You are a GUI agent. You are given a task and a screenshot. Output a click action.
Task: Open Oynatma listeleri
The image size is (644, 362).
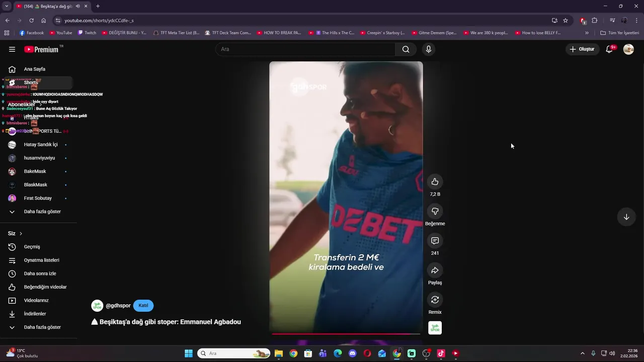[x=38, y=260]
